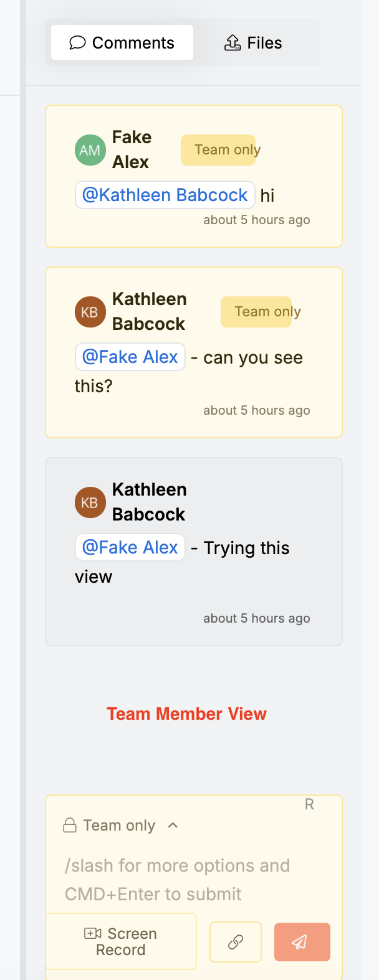
Task: Click the send comment paper plane button
Action: point(302,941)
